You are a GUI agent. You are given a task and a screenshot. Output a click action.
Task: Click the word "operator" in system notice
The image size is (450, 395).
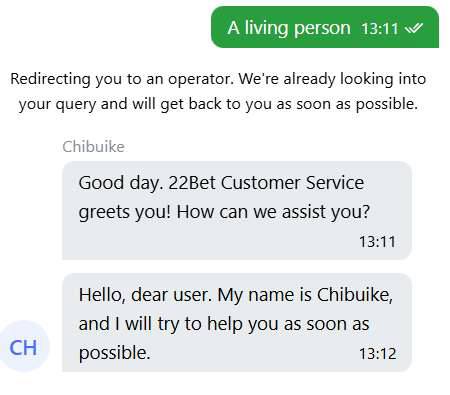click(200, 79)
